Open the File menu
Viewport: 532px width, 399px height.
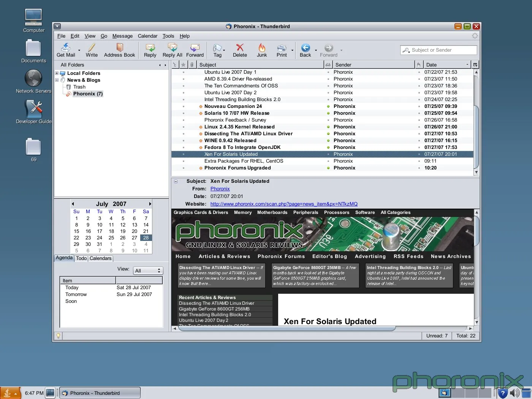coord(61,36)
